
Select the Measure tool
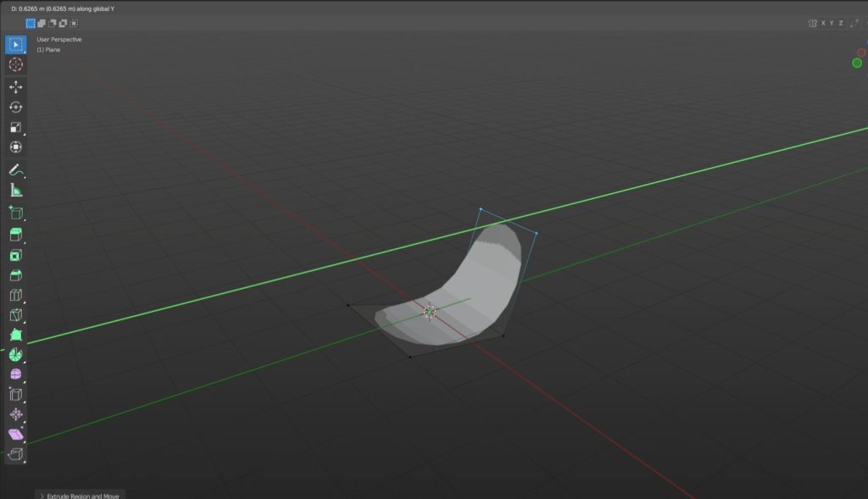[15, 191]
